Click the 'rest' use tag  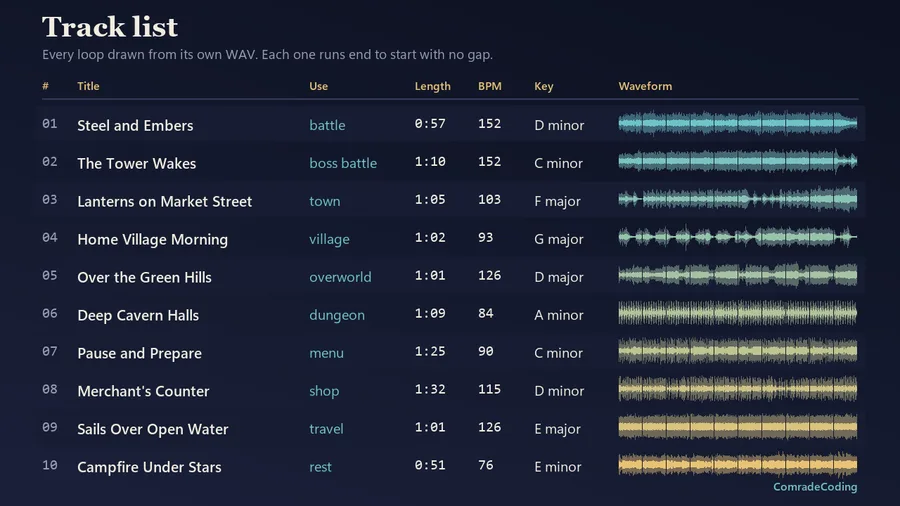click(320, 467)
